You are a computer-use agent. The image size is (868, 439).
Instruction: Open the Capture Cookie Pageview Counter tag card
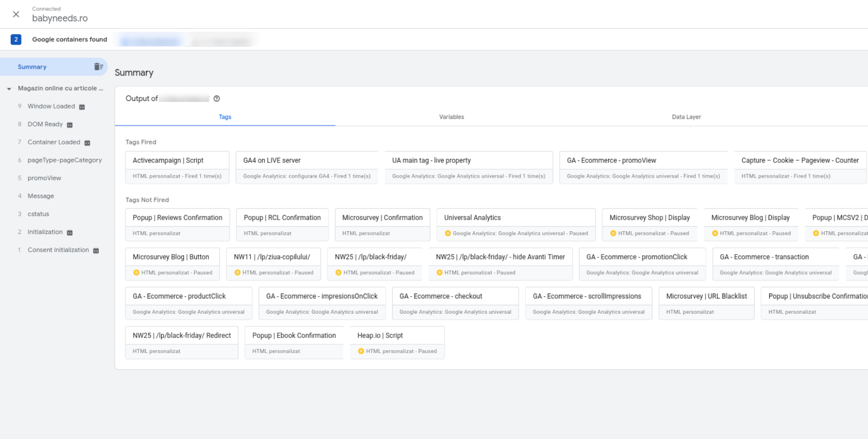pyautogui.click(x=800, y=168)
